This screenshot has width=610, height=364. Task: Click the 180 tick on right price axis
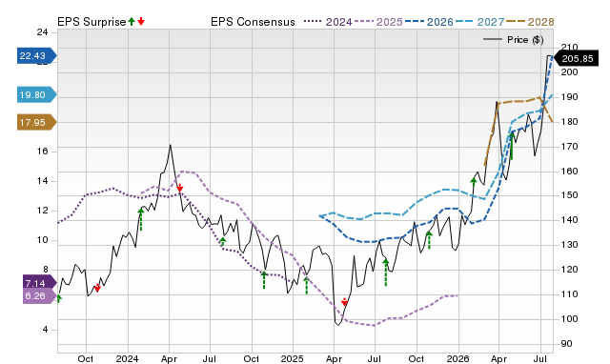tap(570, 122)
